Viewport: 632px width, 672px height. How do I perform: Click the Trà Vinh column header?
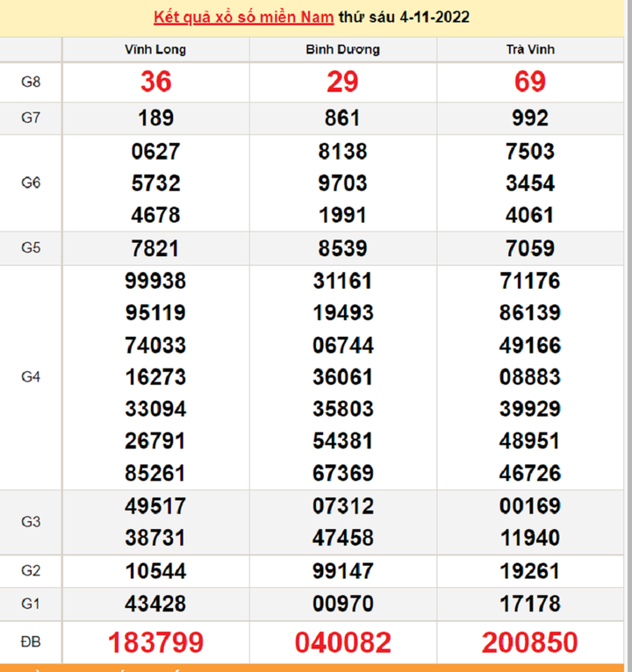click(530, 50)
